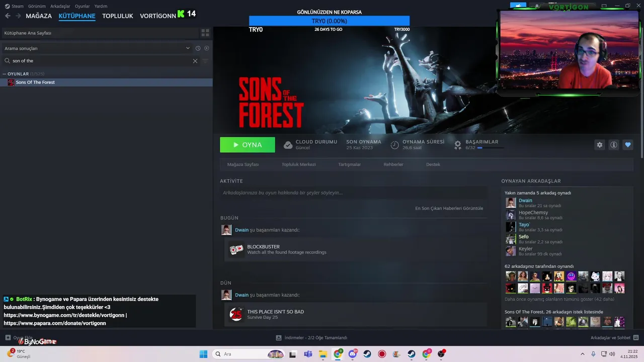
Task: Toggle favorite heart for Sons Of The Forest
Action: pyautogui.click(x=628, y=145)
